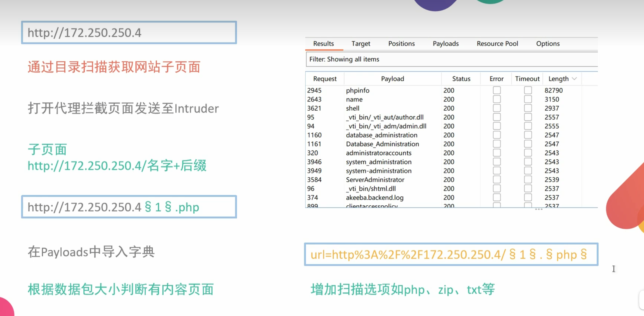Toggle Error checkbox for phpinfo row
The width and height of the screenshot is (644, 316).
pyautogui.click(x=497, y=90)
